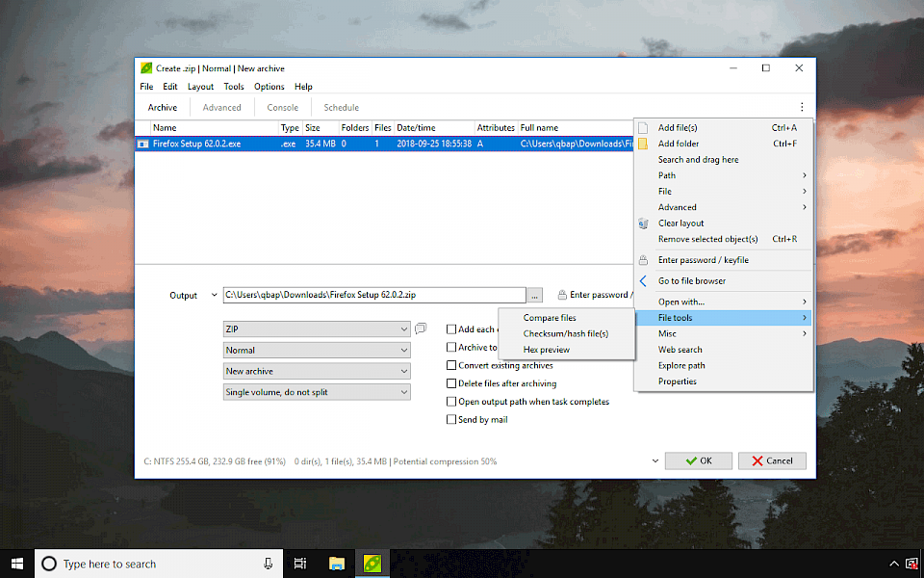Enable the Archive to checkbox
The height and width of the screenshot is (578, 924).
(x=451, y=348)
